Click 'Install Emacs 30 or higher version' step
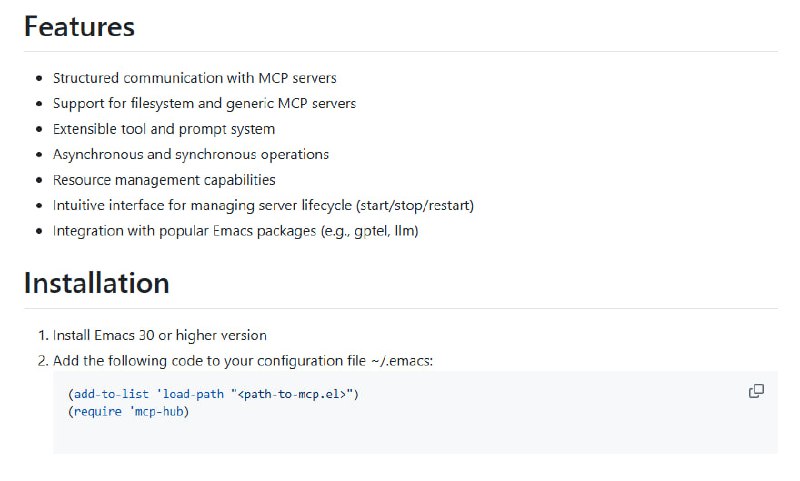 (x=159, y=335)
